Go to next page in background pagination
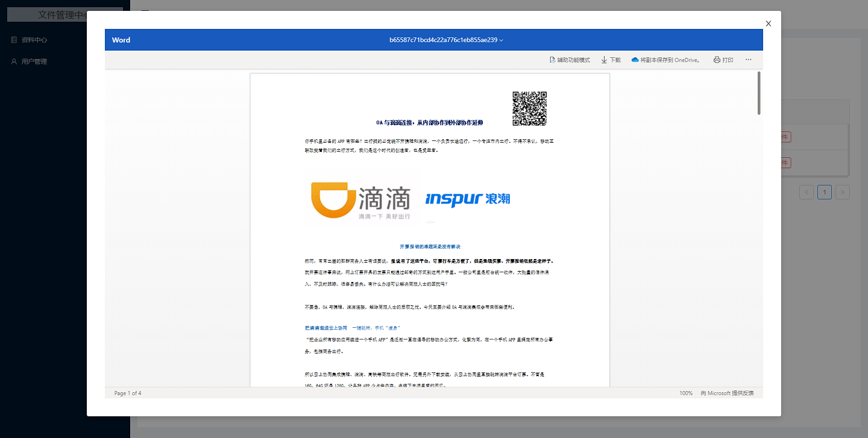This screenshot has height=438, width=868. (843, 192)
